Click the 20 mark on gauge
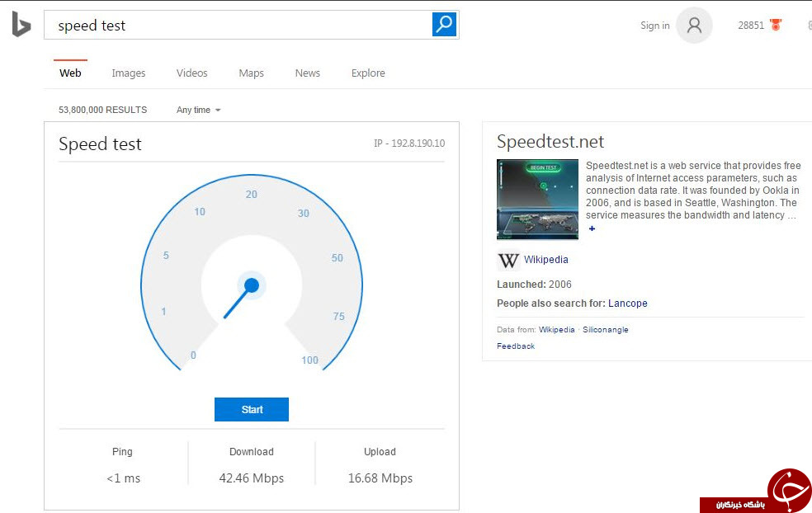The height and width of the screenshot is (513, 812). pyautogui.click(x=251, y=194)
